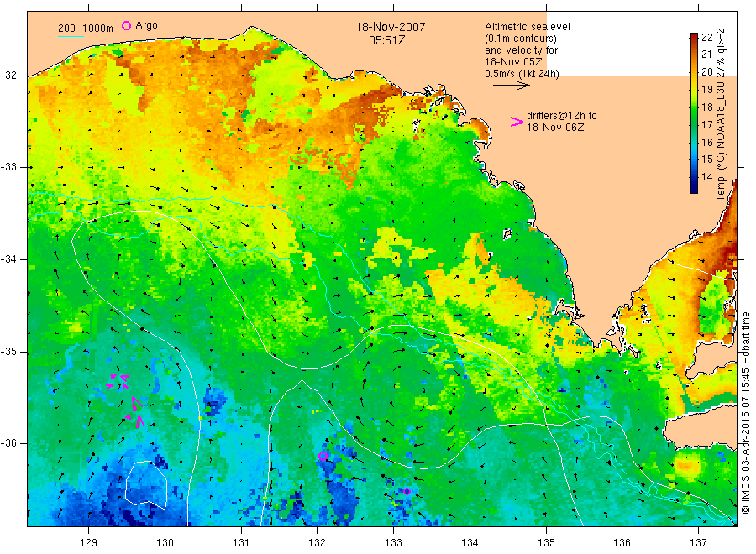Click the magenta Argo circle in the legend
756x554 pixels.
coord(126,25)
